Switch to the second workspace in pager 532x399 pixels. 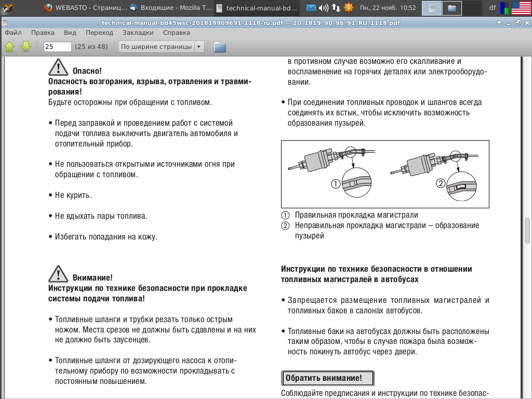pyautogui.click(x=451, y=8)
